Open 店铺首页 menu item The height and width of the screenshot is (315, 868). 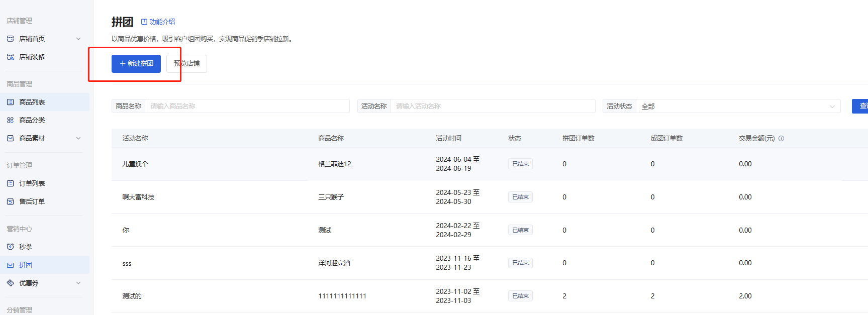[x=45, y=39]
